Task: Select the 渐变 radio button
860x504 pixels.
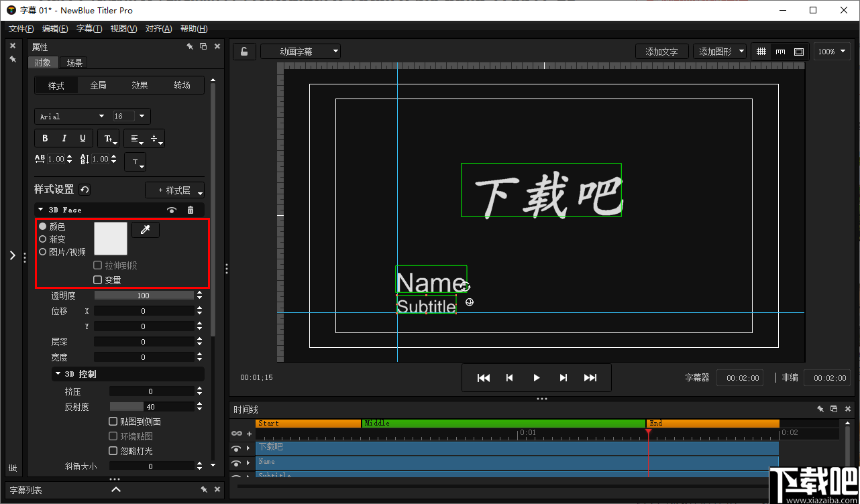Action: coord(42,239)
